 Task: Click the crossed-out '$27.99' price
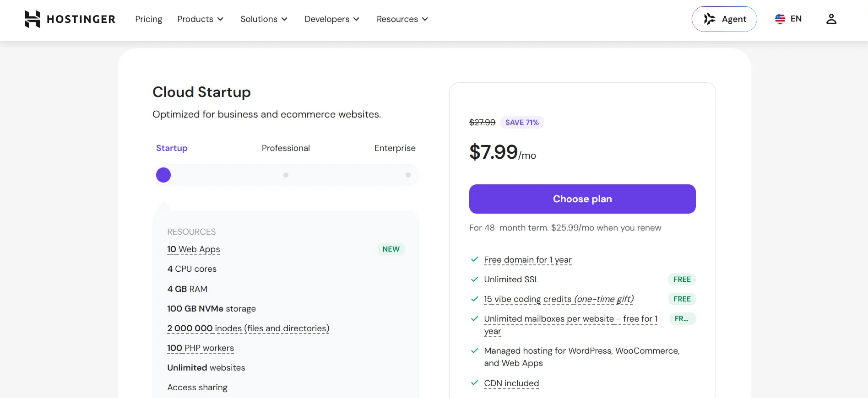482,123
